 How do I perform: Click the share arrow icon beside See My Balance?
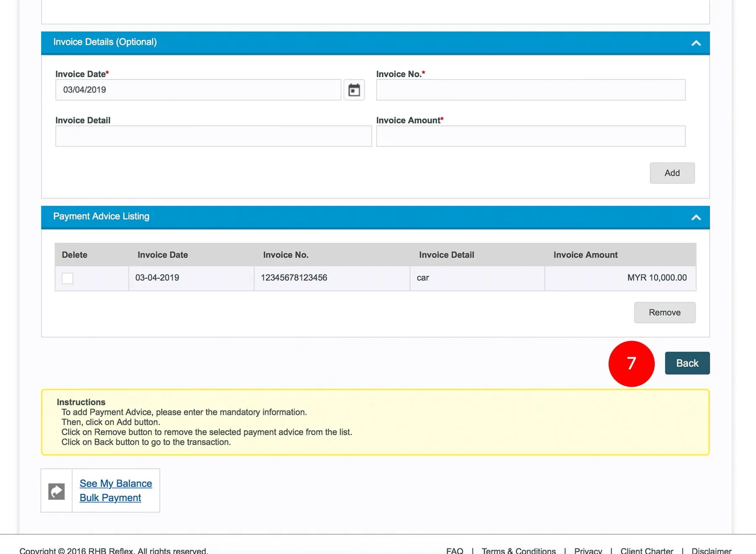pos(57,491)
